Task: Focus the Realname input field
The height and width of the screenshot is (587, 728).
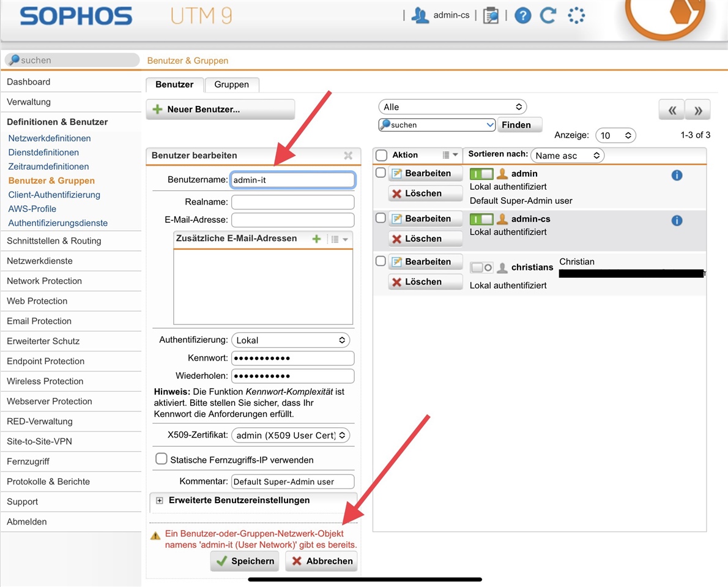Action: point(293,202)
